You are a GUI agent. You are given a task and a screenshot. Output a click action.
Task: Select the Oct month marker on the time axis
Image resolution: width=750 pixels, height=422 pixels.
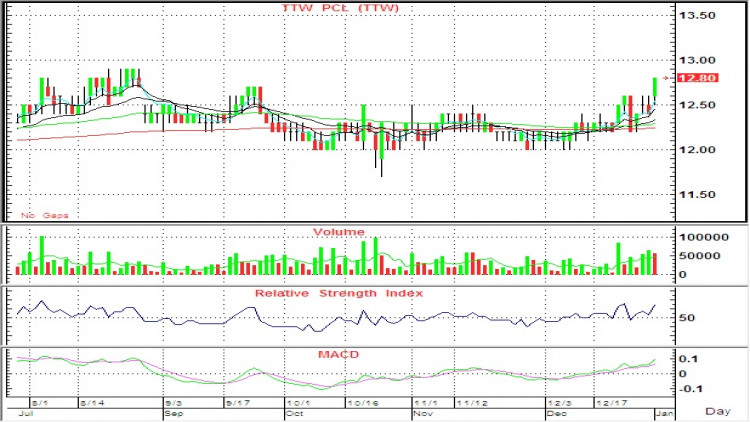[x=295, y=412]
